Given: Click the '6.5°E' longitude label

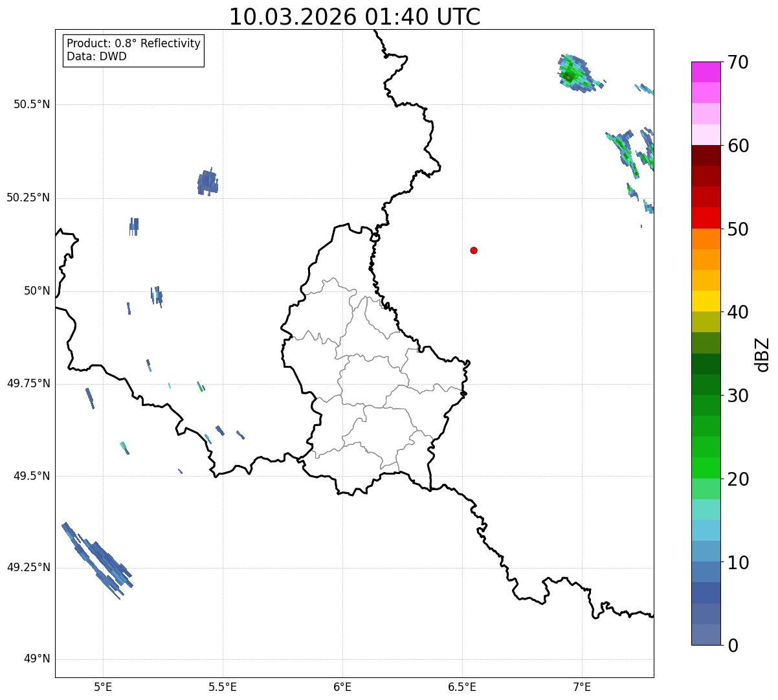Looking at the screenshot, I should tap(462, 686).
